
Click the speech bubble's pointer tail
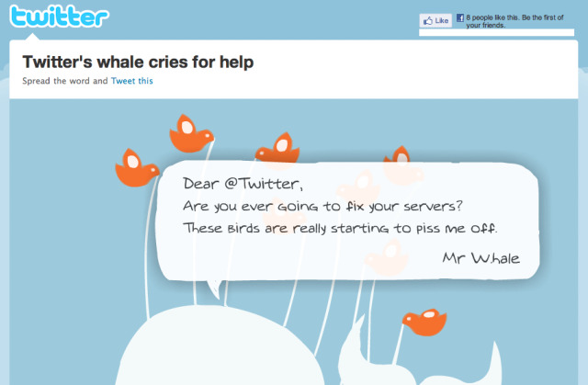pos(214,289)
